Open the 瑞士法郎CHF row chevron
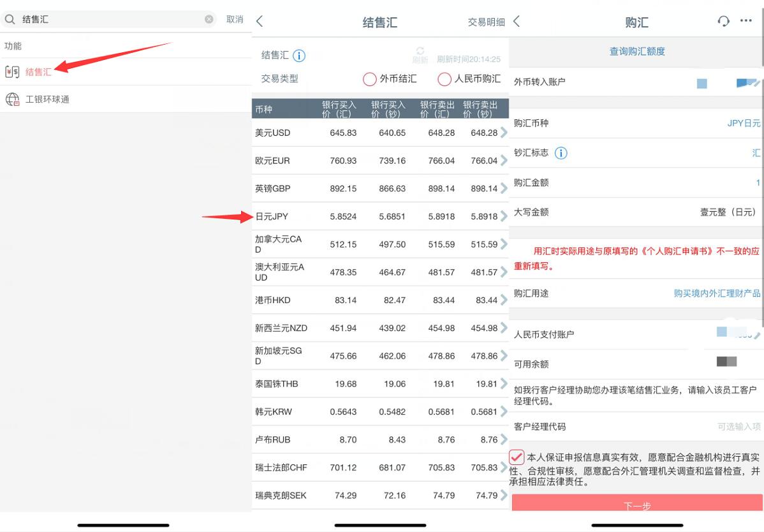 click(x=503, y=467)
